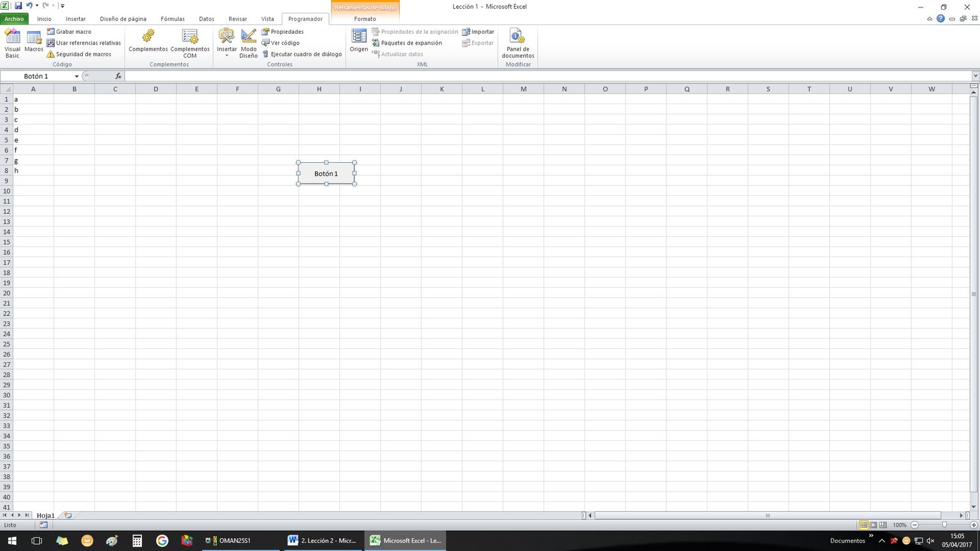Open the Hoja1 sheet tab

click(45, 515)
